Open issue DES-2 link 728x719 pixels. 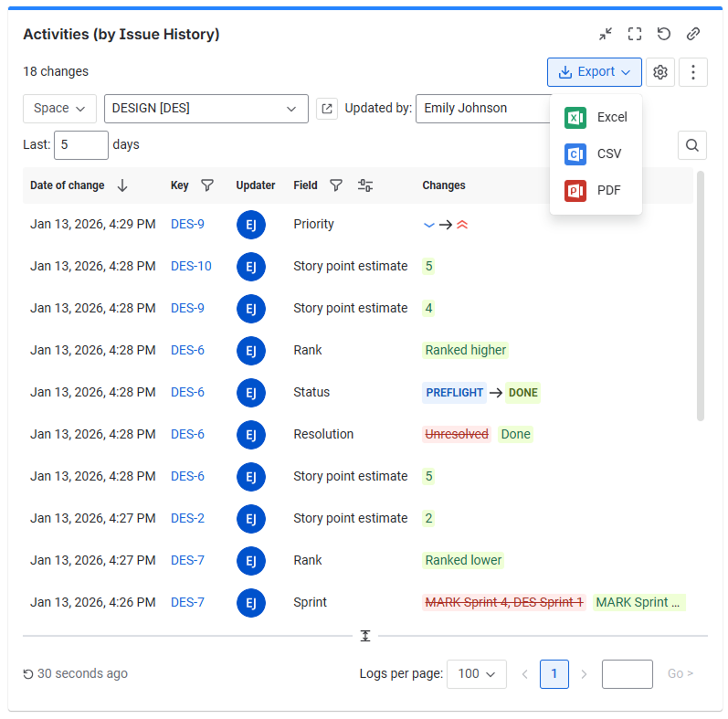click(187, 518)
